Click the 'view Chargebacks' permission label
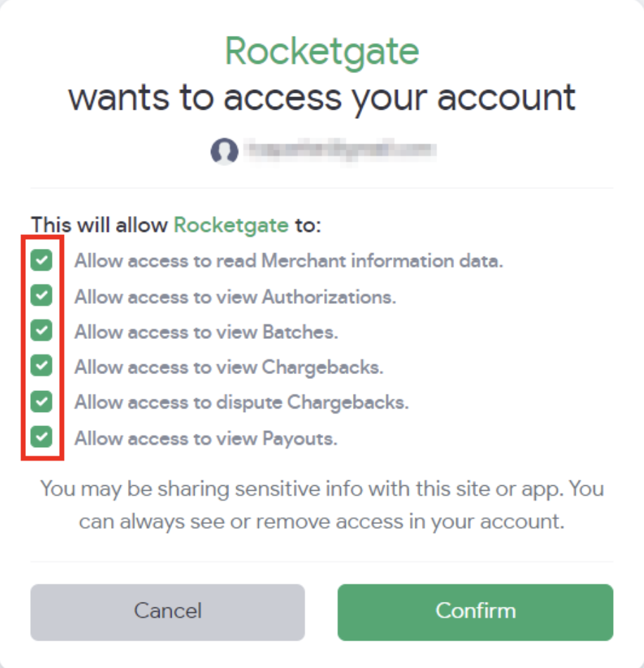The height and width of the screenshot is (668, 644). (228, 367)
